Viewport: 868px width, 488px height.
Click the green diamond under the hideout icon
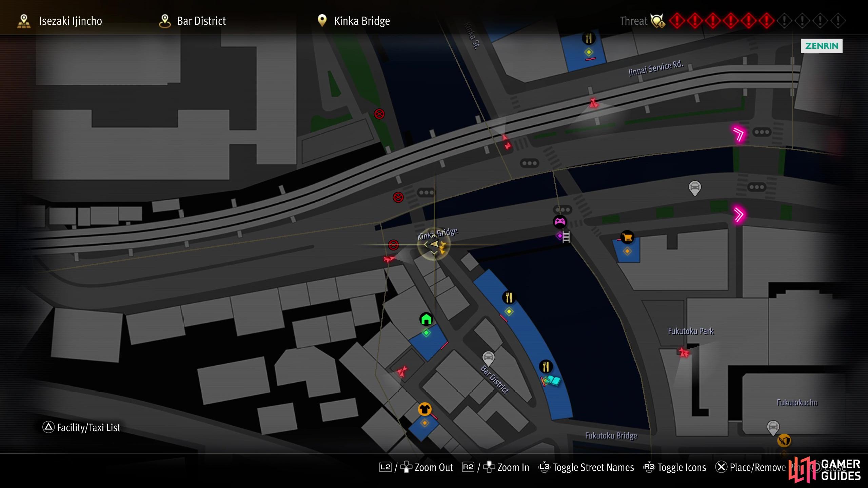coord(426,333)
